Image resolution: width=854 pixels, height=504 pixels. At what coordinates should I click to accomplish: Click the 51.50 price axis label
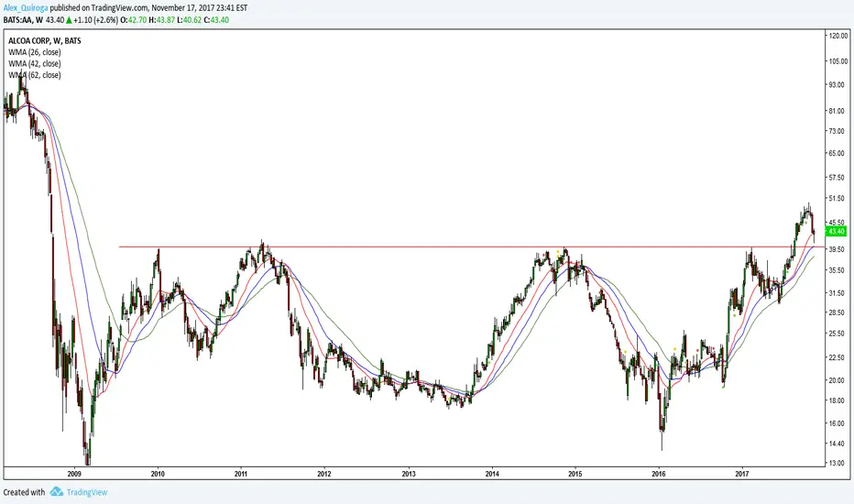coord(836,200)
